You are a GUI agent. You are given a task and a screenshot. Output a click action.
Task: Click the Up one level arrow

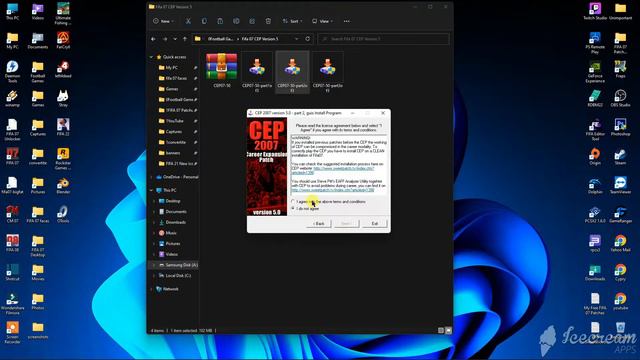(x=185, y=39)
